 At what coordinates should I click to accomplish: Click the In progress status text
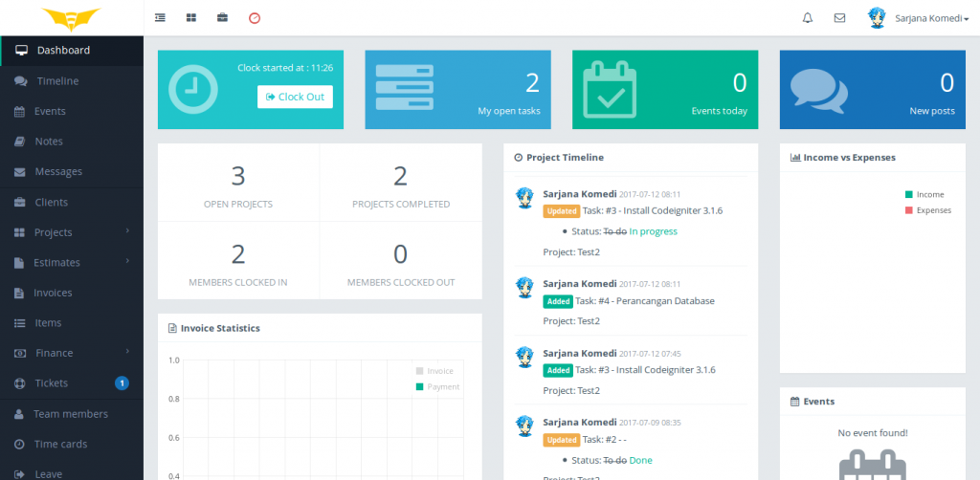653,231
